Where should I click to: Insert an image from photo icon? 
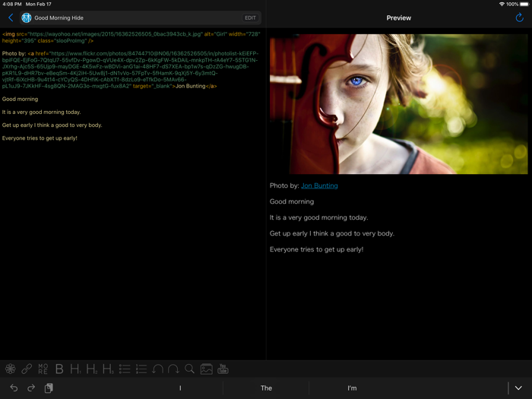coord(206,369)
